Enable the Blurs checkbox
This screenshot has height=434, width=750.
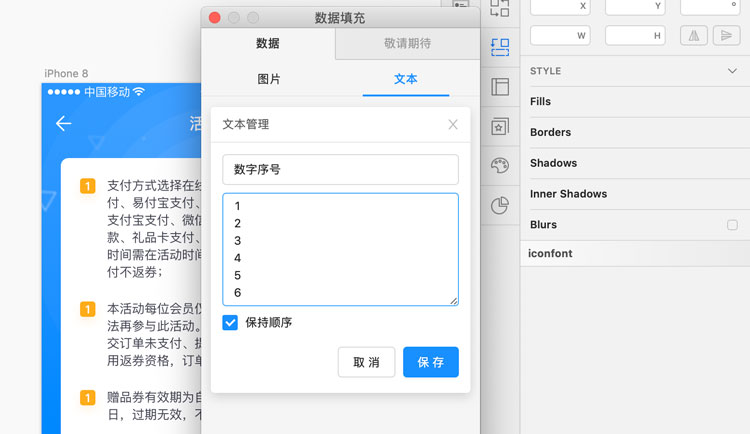(x=732, y=225)
